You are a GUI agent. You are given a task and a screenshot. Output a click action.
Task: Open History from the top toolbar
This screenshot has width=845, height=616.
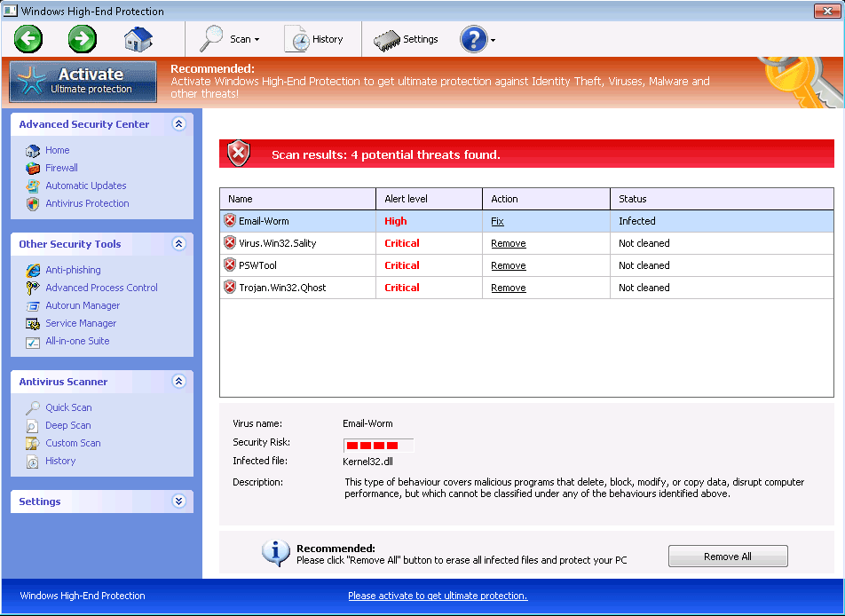pyautogui.click(x=314, y=39)
